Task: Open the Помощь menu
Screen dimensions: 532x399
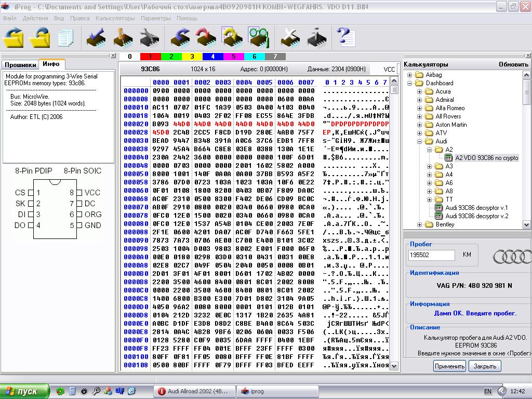Action: [187, 18]
